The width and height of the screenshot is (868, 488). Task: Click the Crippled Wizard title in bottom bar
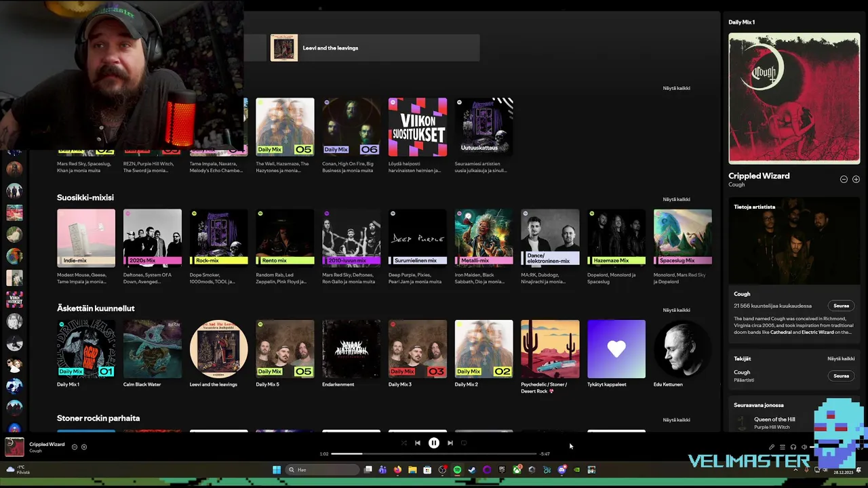(x=47, y=444)
